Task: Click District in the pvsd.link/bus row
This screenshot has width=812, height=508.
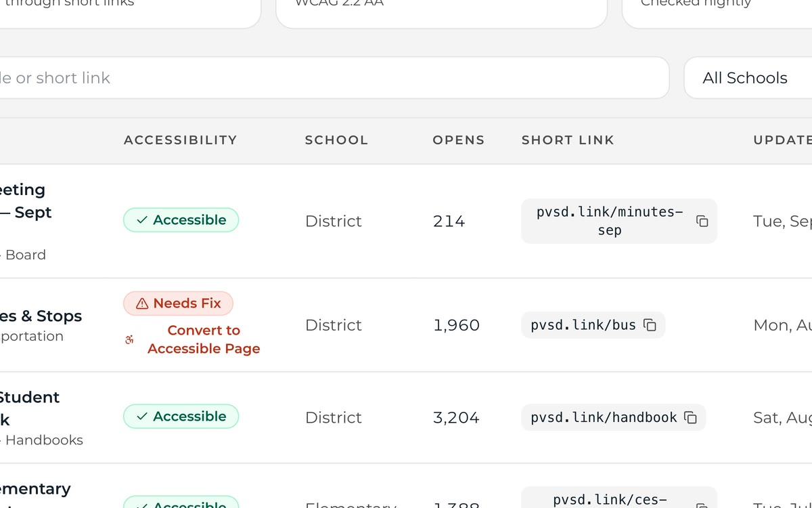Action: coord(334,325)
